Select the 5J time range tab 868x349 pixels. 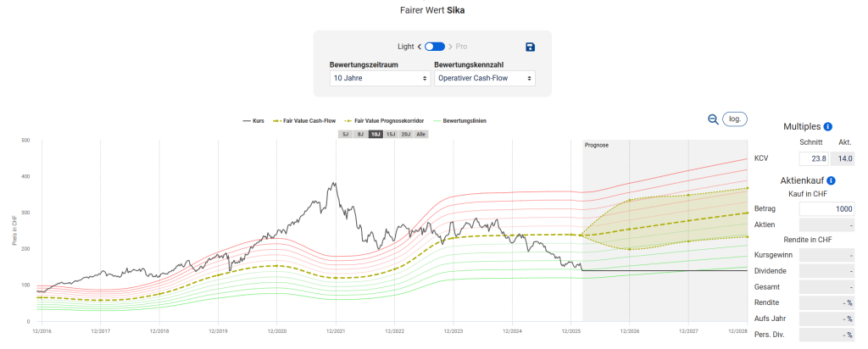tap(345, 134)
